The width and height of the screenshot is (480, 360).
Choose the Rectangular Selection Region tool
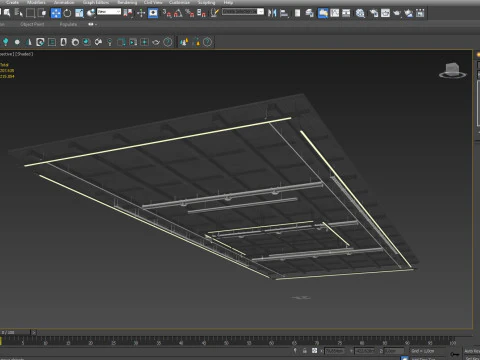(30, 13)
